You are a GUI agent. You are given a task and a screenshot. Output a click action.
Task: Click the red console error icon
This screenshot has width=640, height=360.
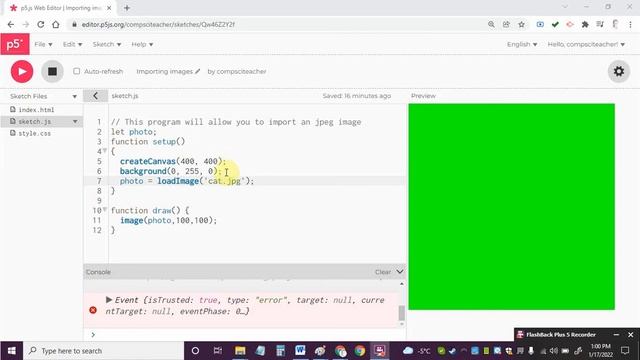tap(93, 310)
